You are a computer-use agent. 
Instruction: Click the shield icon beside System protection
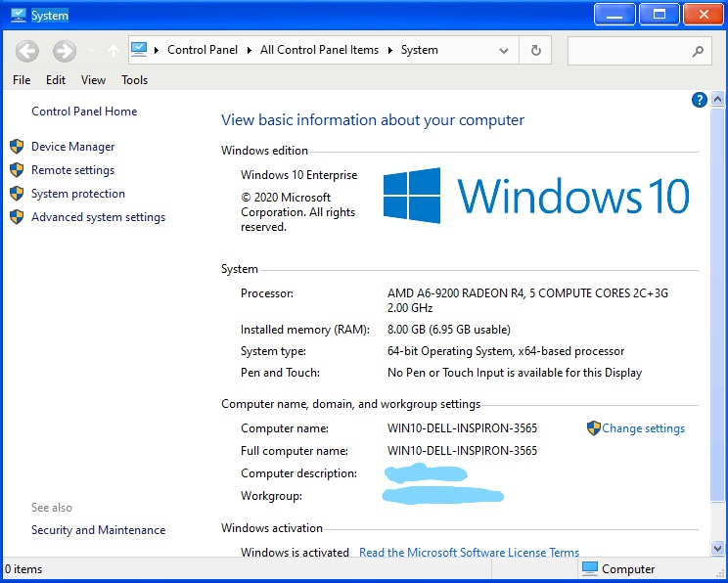click(x=17, y=193)
